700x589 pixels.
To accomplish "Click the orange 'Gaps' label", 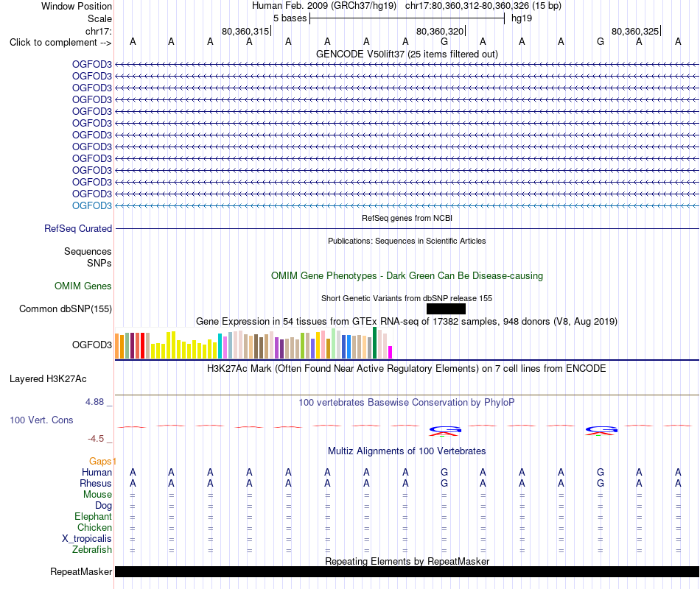I will coord(100,461).
